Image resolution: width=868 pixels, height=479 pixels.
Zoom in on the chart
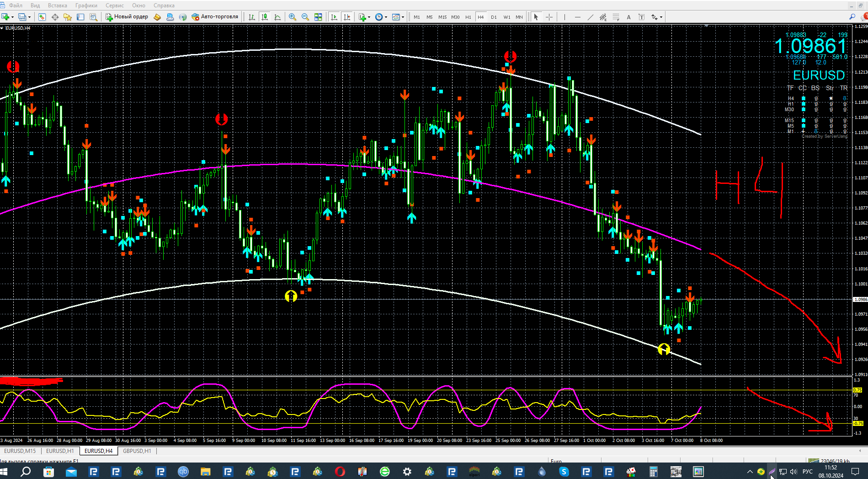pos(293,17)
